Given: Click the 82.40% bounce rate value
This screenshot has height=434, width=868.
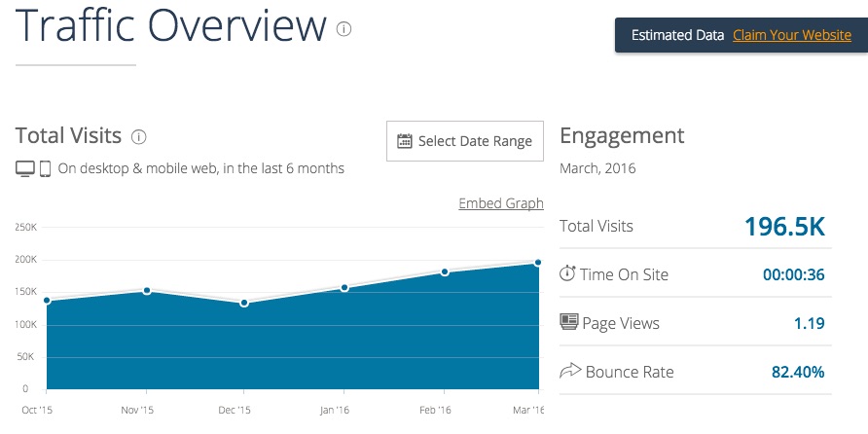Looking at the screenshot, I should point(798,372).
